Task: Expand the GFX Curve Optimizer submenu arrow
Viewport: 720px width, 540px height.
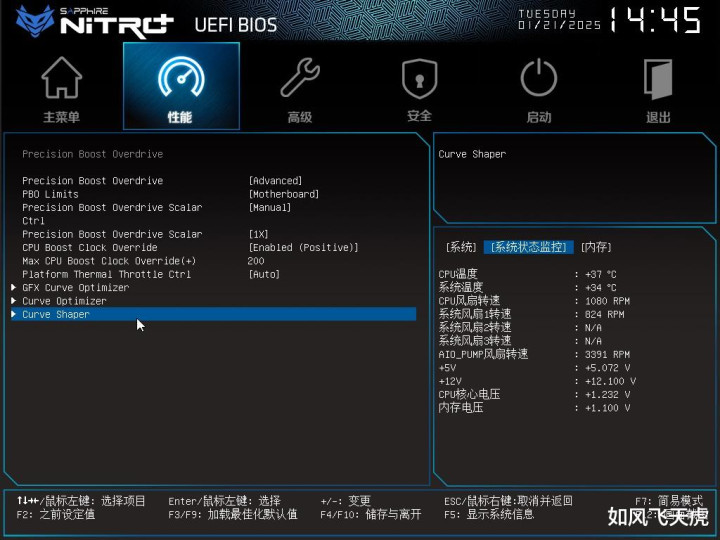Action: (x=14, y=287)
